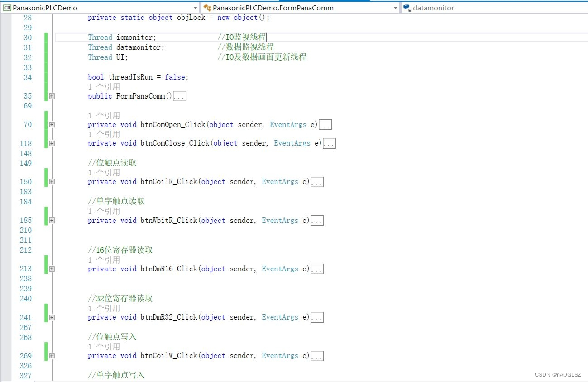588x382 pixels.
Task: Open references link above FormPanaComm constructor
Action: 104,87
